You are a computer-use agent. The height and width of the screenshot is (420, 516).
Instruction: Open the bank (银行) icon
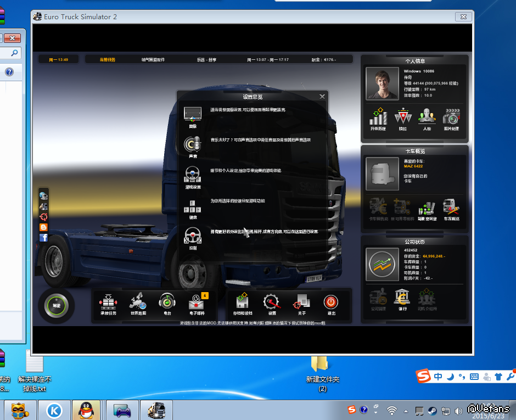click(402, 297)
